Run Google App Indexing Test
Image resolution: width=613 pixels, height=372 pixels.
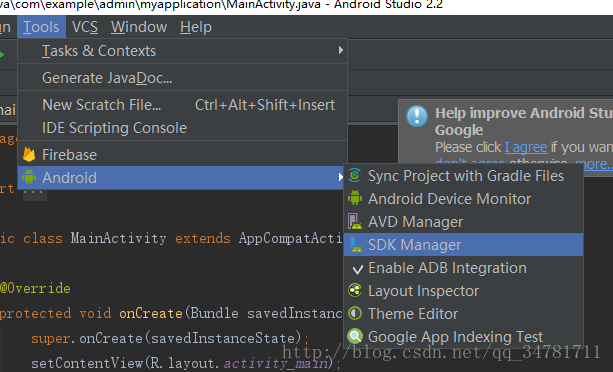point(463,337)
